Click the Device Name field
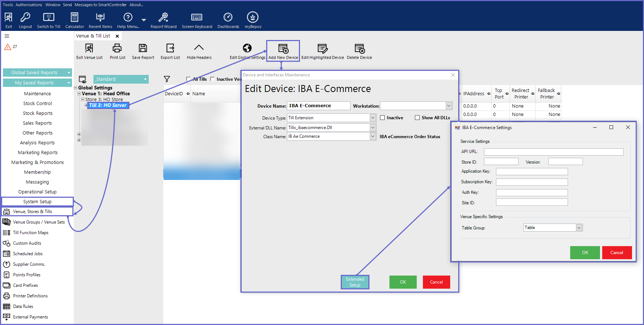 click(x=319, y=106)
